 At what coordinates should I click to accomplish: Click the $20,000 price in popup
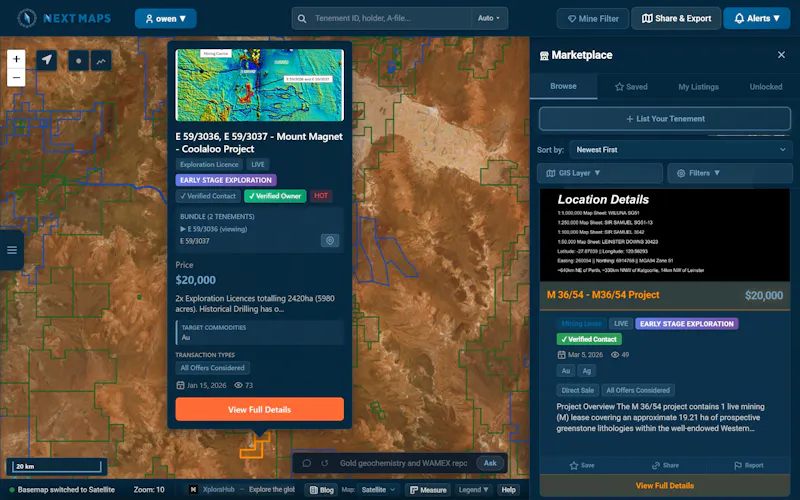[195, 280]
